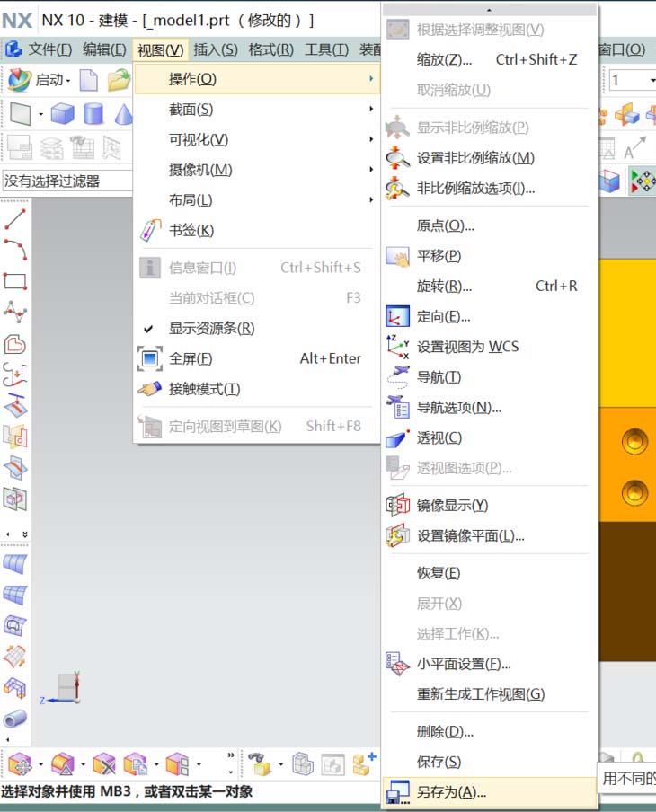Screen dimensions: 656x812
Task: Select 删除(D)... view option
Action: coord(489,731)
